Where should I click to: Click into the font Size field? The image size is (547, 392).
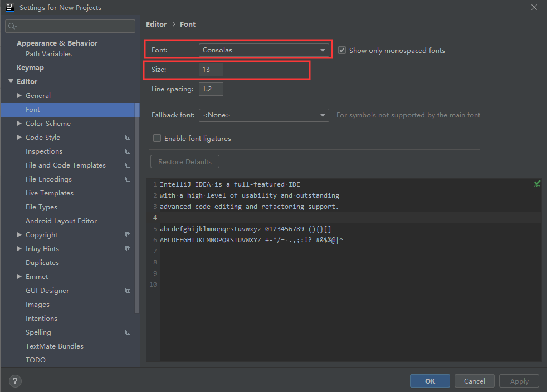[x=211, y=70]
